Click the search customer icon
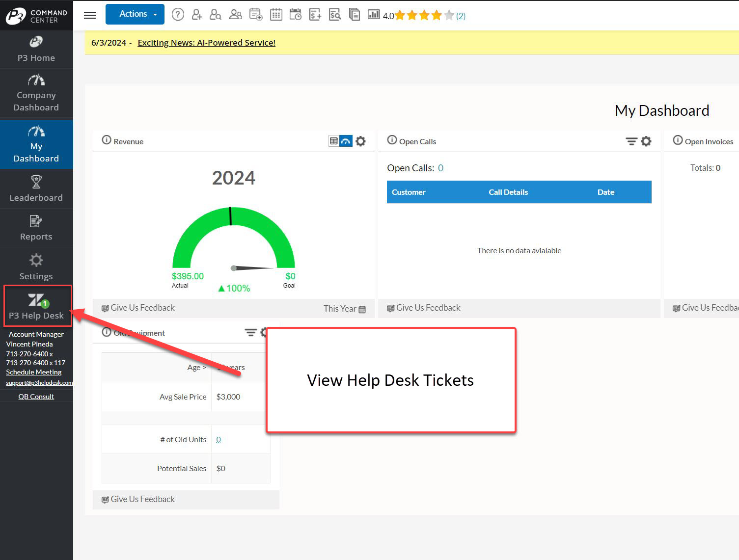 pos(216,15)
